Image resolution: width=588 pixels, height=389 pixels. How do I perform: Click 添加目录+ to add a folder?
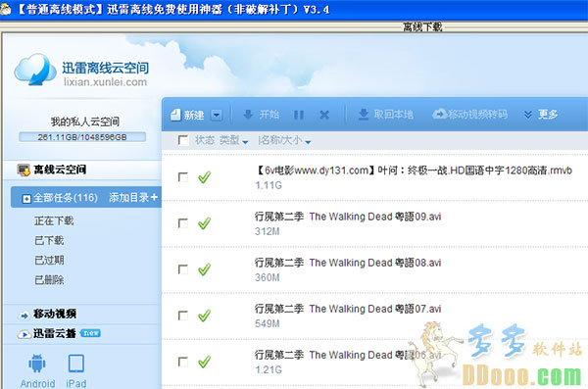tap(133, 197)
